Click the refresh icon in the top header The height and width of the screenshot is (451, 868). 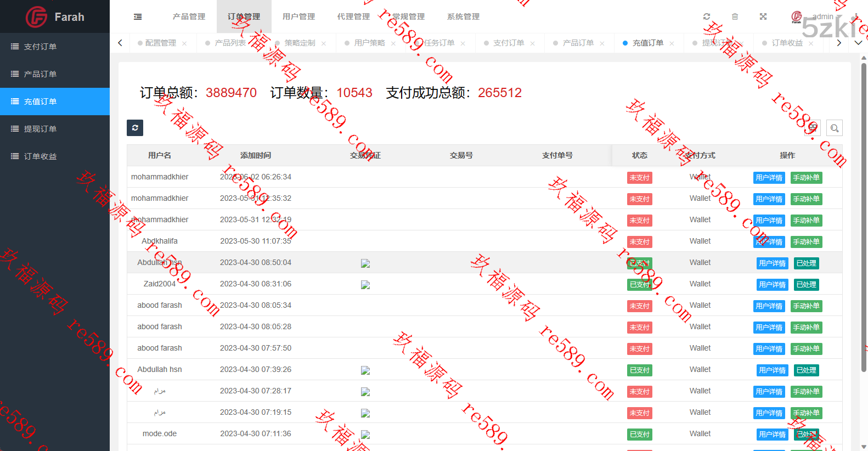(707, 16)
